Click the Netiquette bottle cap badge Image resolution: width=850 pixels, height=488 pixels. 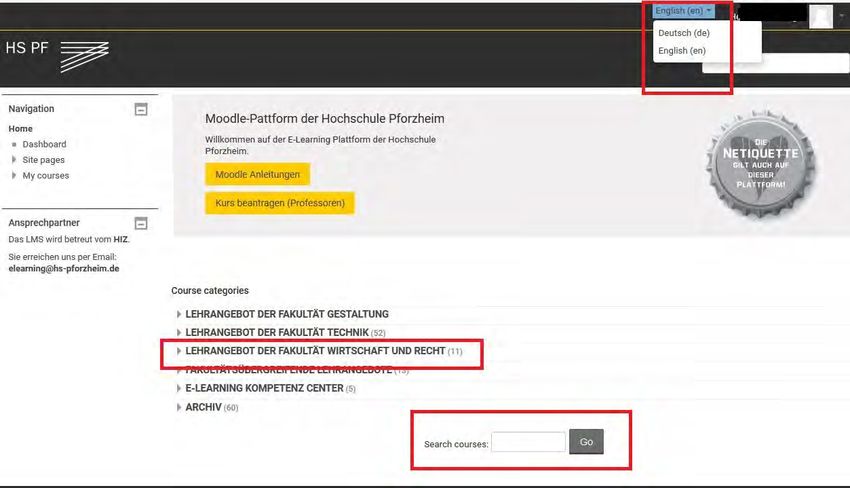[761, 165]
